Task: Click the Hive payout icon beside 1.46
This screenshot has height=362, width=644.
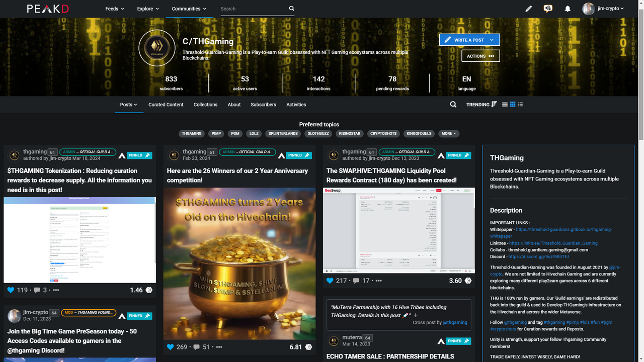Action: 149,290
